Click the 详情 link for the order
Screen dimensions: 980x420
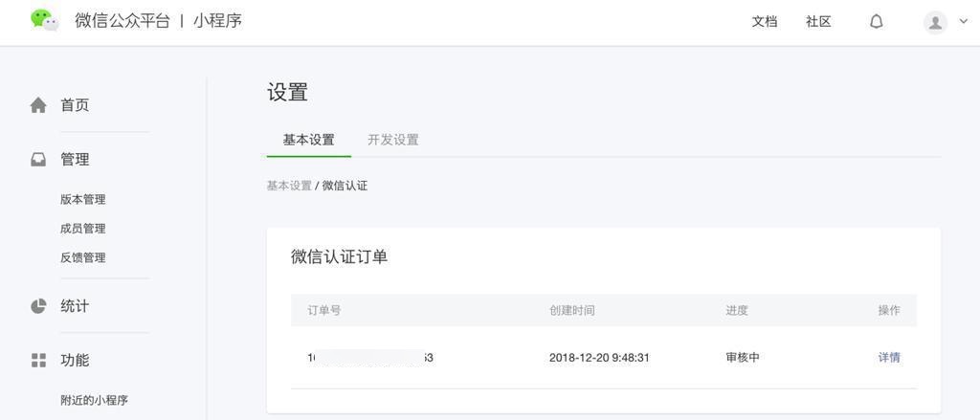point(889,358)
